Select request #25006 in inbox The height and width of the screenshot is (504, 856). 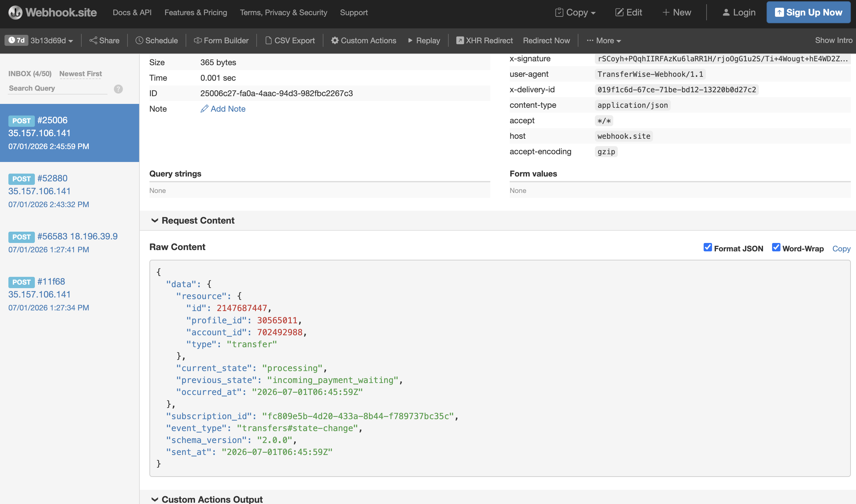[x=69, y=133]
